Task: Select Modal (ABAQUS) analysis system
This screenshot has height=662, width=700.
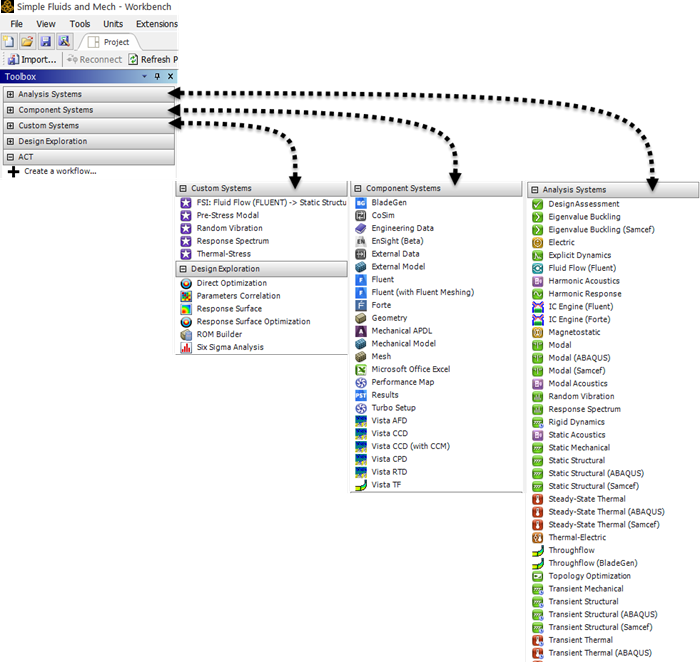Action: (579, 358)
